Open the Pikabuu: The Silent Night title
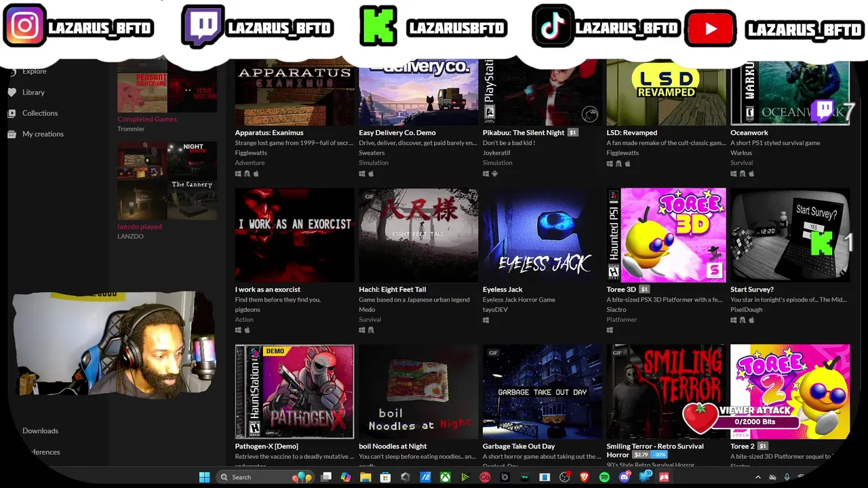Screen dimensions: 868x488 click(x=524, y=133)
